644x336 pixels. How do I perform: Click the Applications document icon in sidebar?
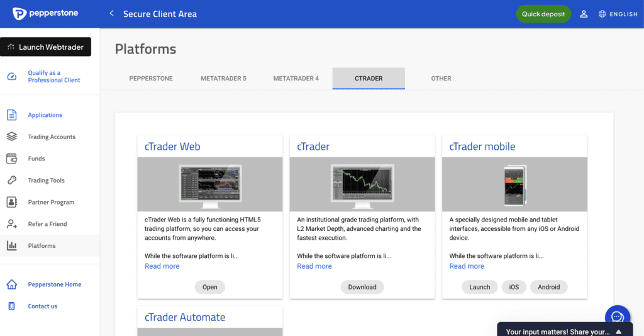pos(12,115)
